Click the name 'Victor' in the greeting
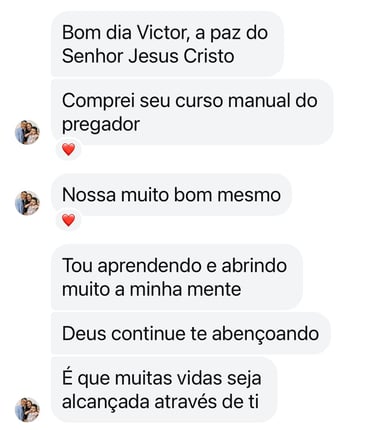Screen dimensions: 375x430 [x=164, y=33]
